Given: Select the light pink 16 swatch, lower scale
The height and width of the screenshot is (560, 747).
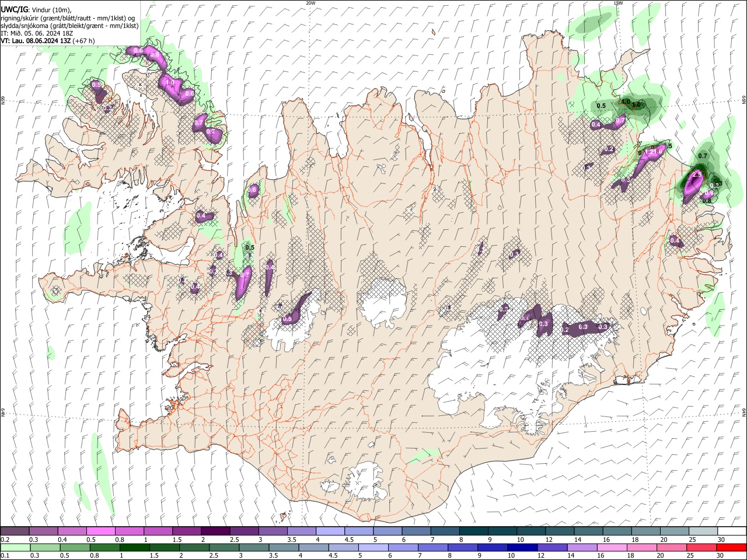Looking at the screenshot, I should [611, 547].
